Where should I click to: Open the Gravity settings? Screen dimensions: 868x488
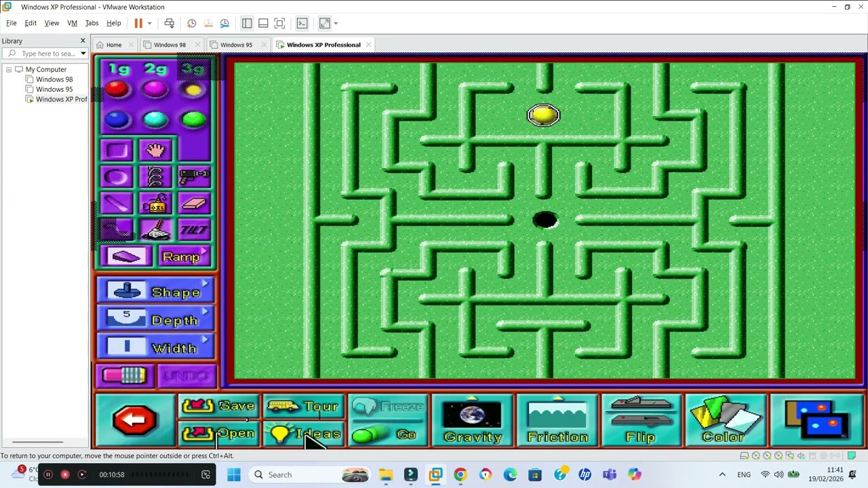point(473,421)
